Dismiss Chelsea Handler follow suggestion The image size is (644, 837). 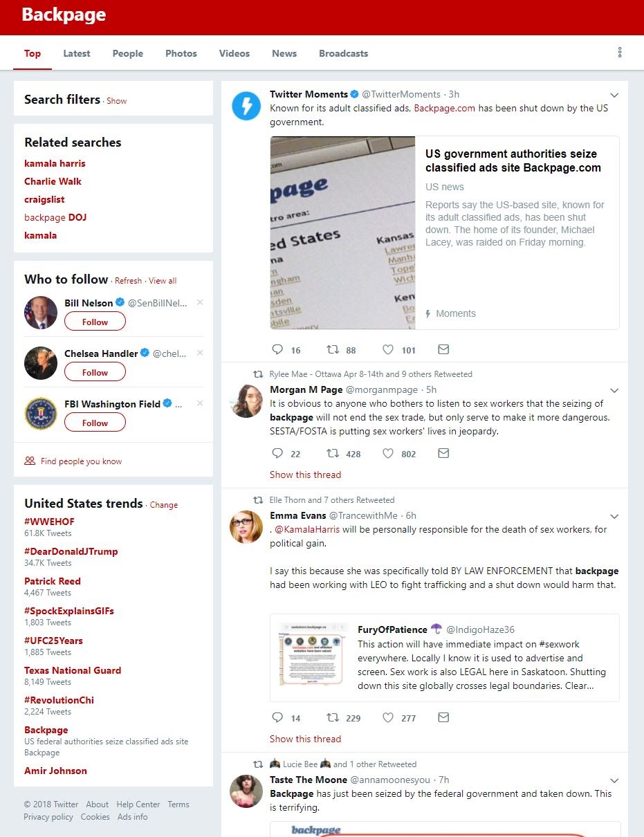[x=200, y=353]
